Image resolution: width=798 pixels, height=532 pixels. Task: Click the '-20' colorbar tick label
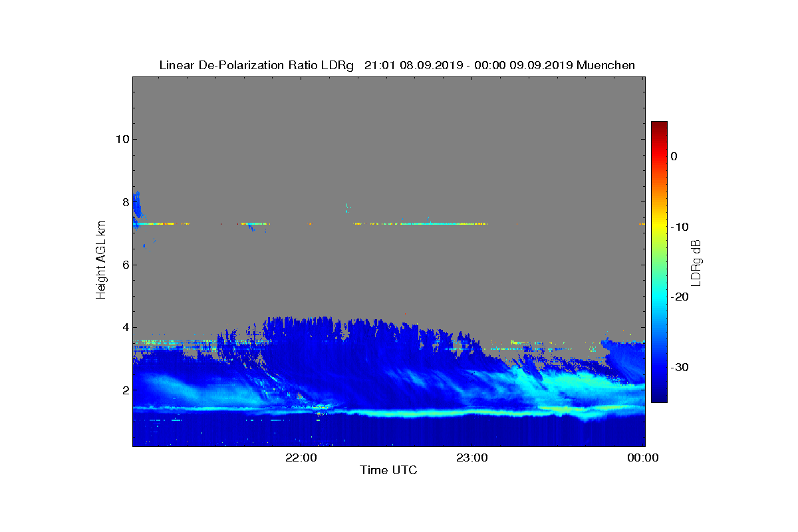pos(678,297)
